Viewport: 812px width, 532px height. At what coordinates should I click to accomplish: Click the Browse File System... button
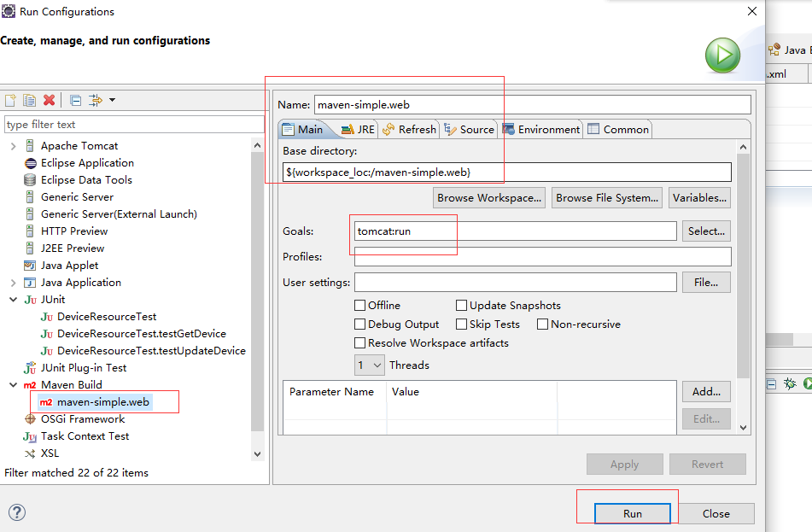(x=607, y=198)
